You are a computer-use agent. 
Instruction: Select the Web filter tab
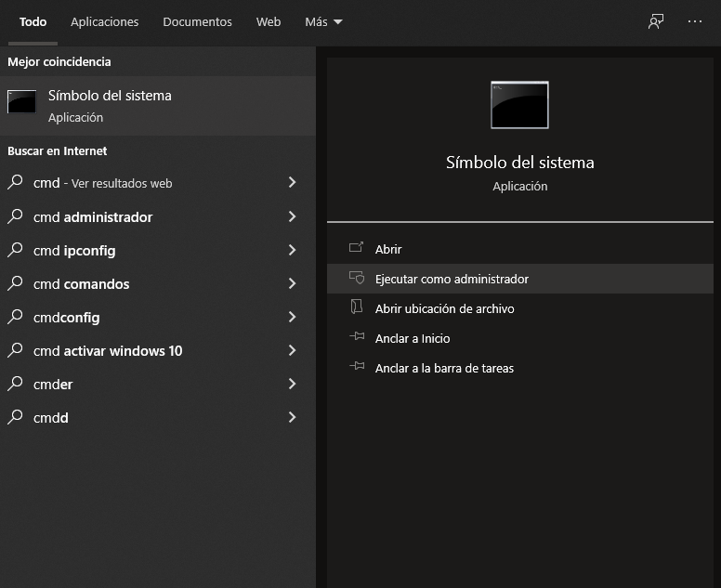tap(269, 21)
